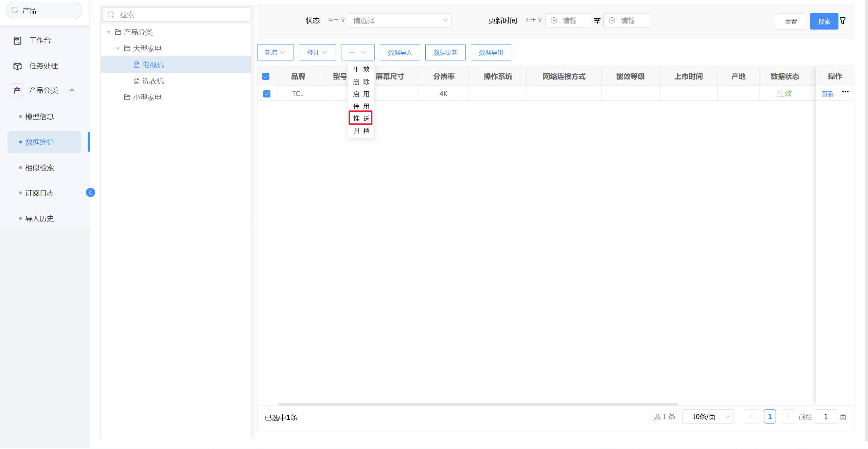Viewport: 868px width, 449px height.
Task: Choose 归档 from the dropdown menu
Action: click(361, 131)
